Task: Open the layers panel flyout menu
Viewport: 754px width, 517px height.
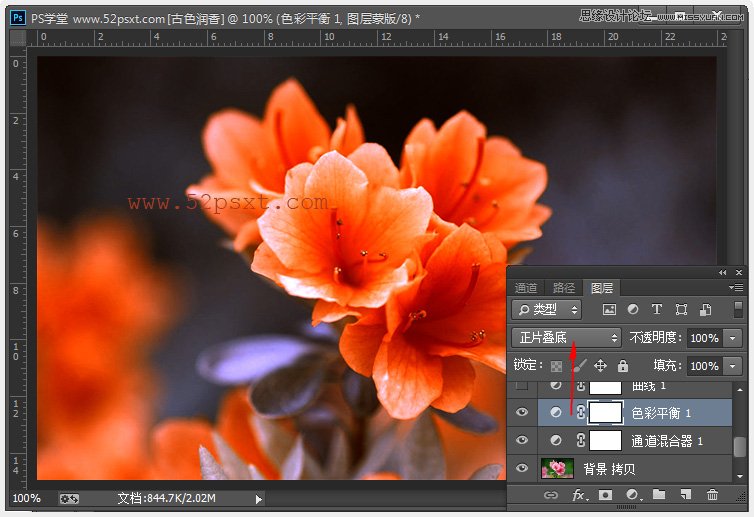Action: (736, 288)
